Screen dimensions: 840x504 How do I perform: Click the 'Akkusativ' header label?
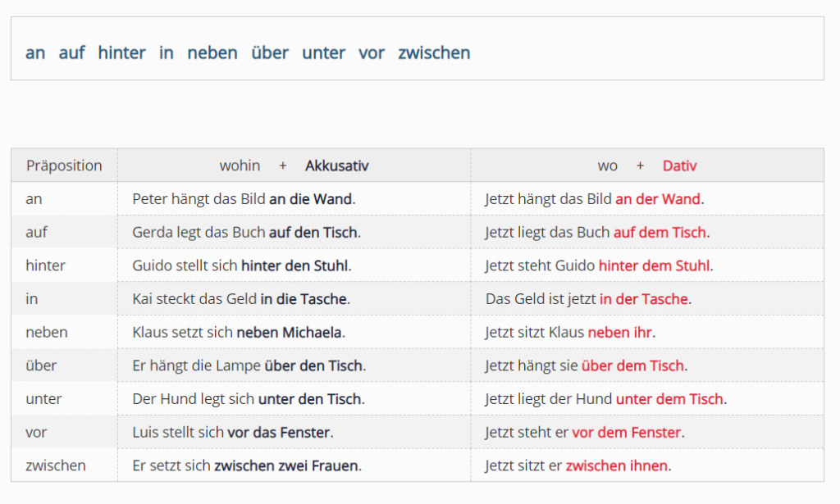pyautogui.click(x=337, y=166)
